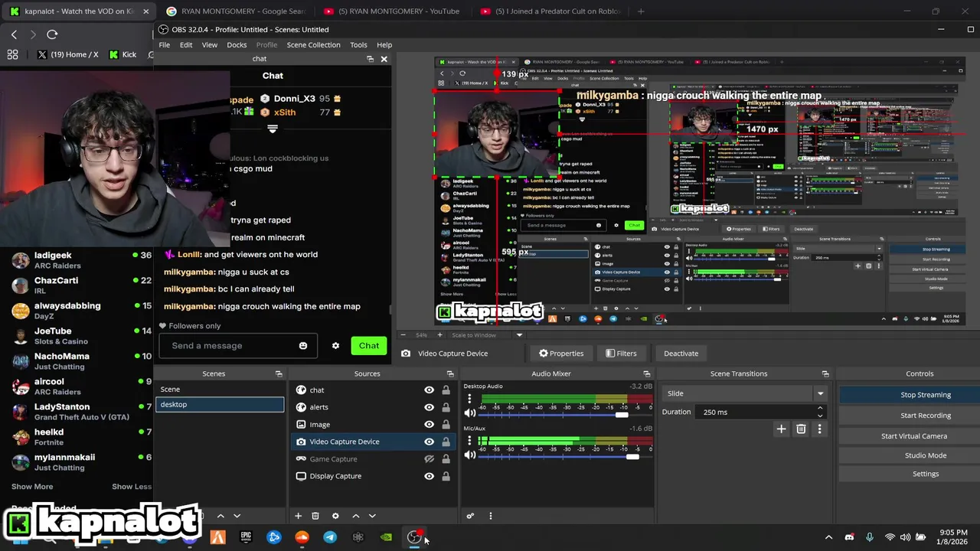Mute Mic/Aux speaker icon
Image resolution: width=980 pixels, height=551 pixels.
[470, 455]
